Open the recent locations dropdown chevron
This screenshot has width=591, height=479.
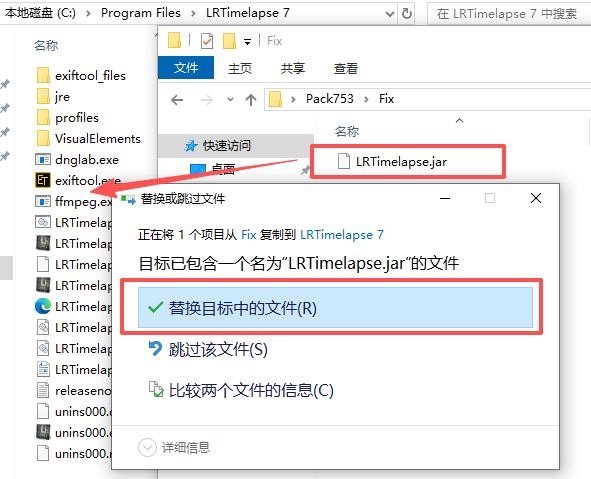(230, 99)
